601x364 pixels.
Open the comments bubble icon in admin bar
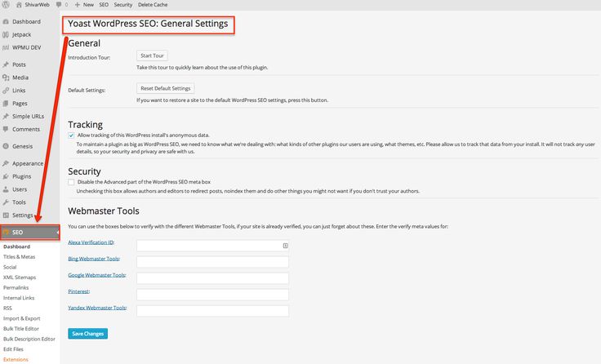click(59, 5)
